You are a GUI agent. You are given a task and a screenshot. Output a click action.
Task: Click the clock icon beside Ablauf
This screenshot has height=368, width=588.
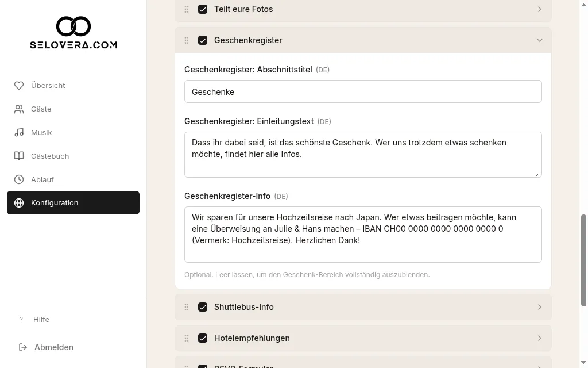click(x=19, y=179)
